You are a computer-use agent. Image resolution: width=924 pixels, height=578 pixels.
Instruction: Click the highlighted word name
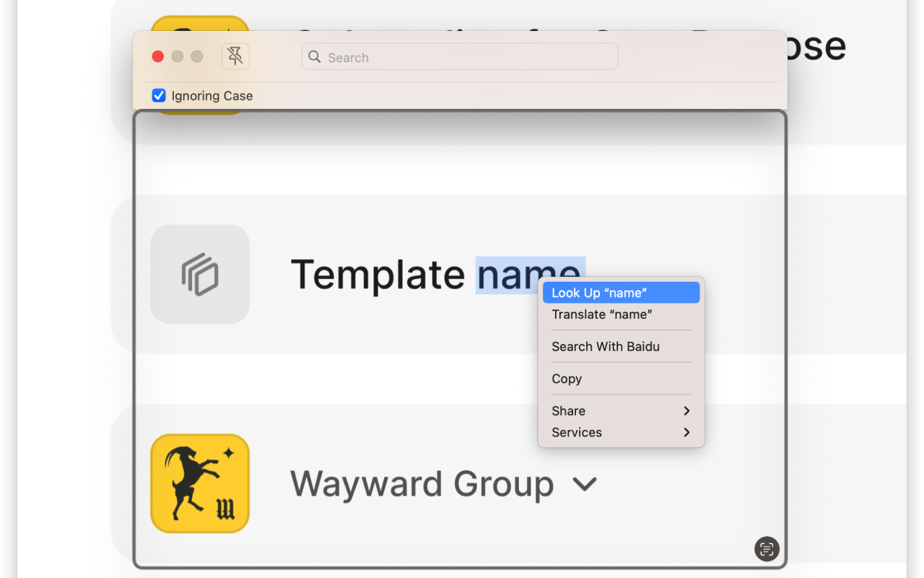tap(530, 275)
